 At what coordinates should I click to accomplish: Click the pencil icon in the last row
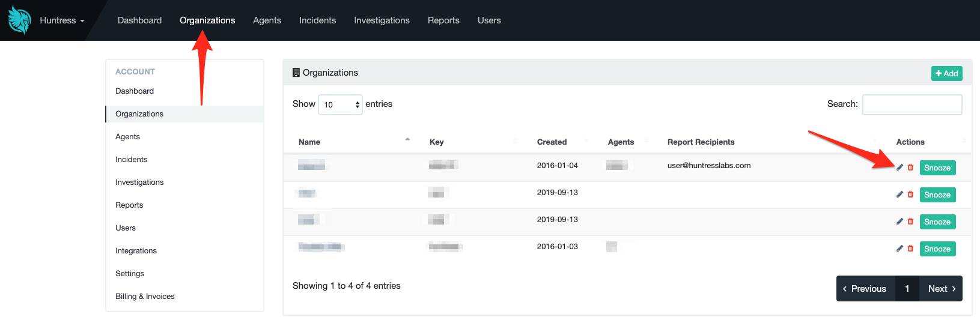899,249
